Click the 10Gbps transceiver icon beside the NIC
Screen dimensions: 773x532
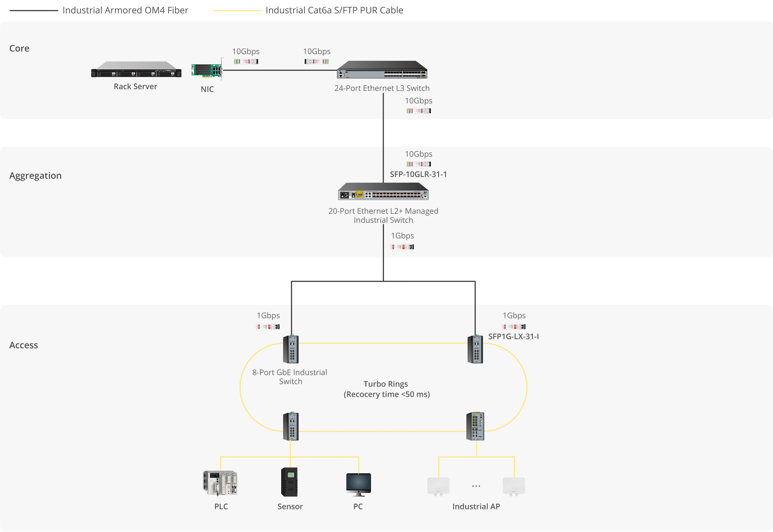246,62
